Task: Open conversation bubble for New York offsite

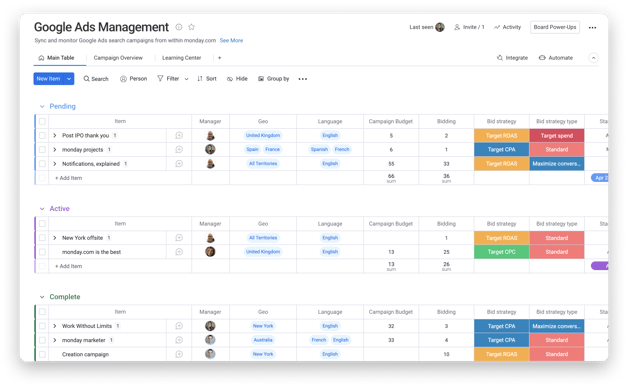Action: pyautogui.click(x=179, y=238)
